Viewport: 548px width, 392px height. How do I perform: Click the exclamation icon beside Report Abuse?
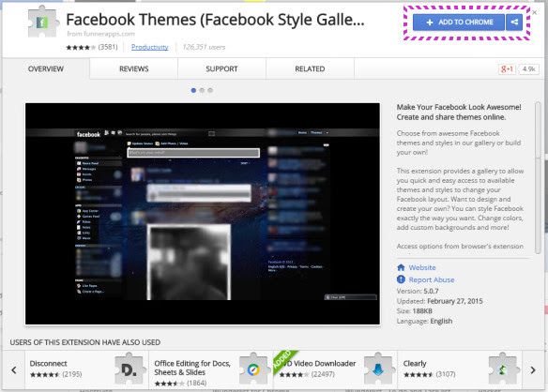[x=401, y=279]
